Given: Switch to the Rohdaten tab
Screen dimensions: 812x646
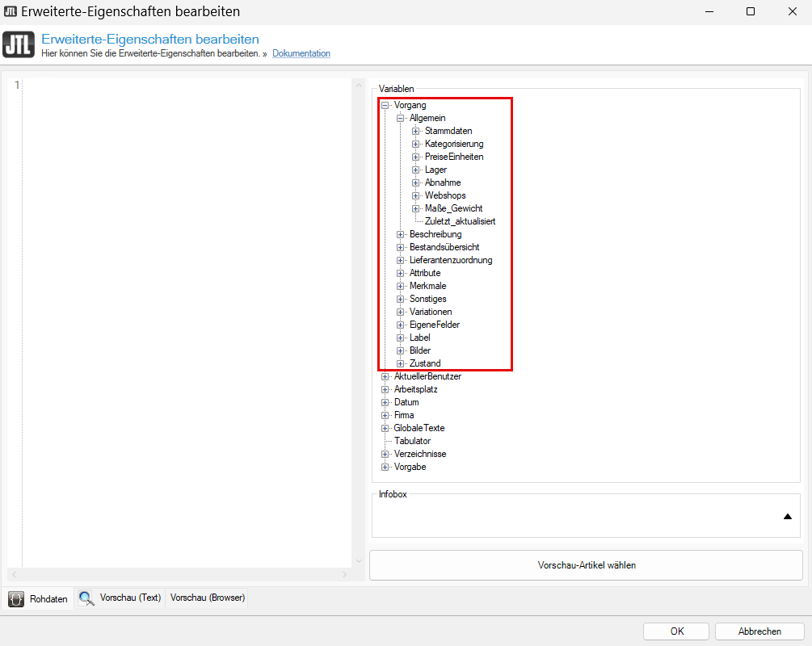Looking at the screenshot, I should (x=48, y=599).
